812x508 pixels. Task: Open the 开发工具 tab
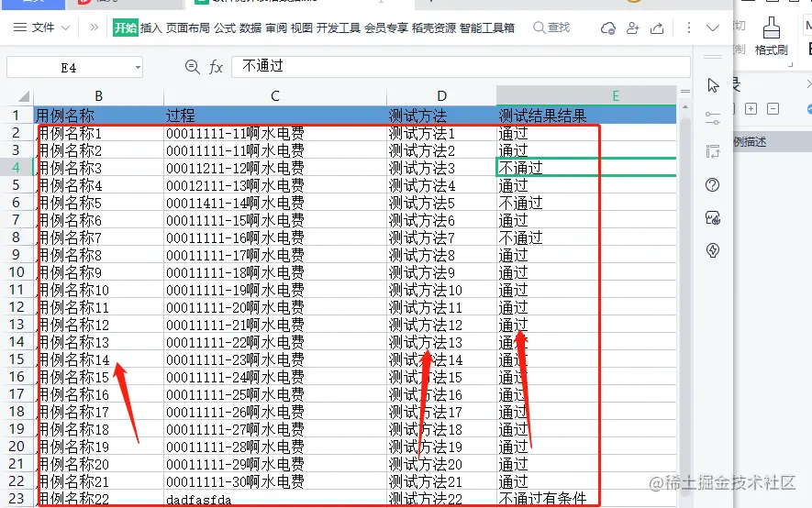coord(339,28)
